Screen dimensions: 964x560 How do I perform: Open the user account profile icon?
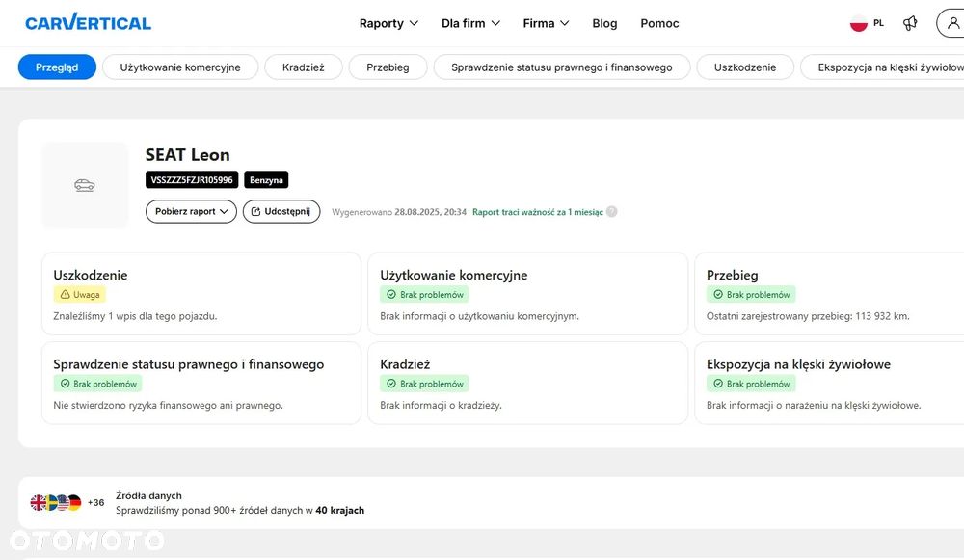(952, 23)
